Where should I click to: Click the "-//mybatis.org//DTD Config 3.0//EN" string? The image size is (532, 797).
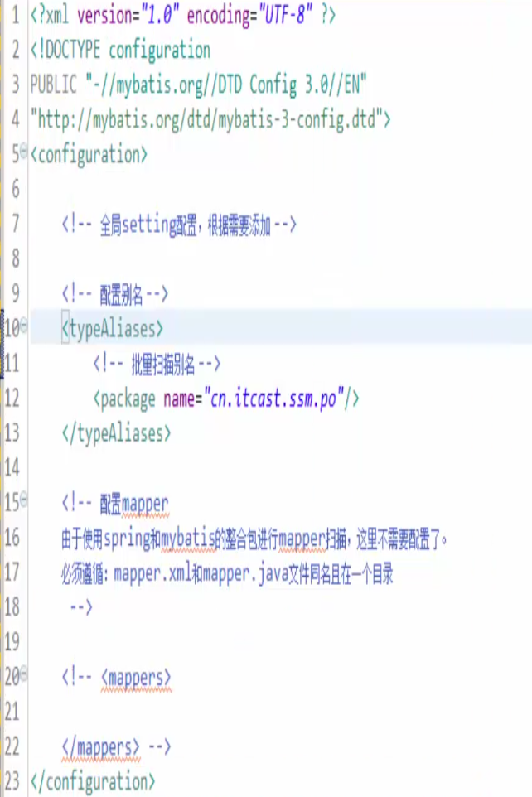226,85
